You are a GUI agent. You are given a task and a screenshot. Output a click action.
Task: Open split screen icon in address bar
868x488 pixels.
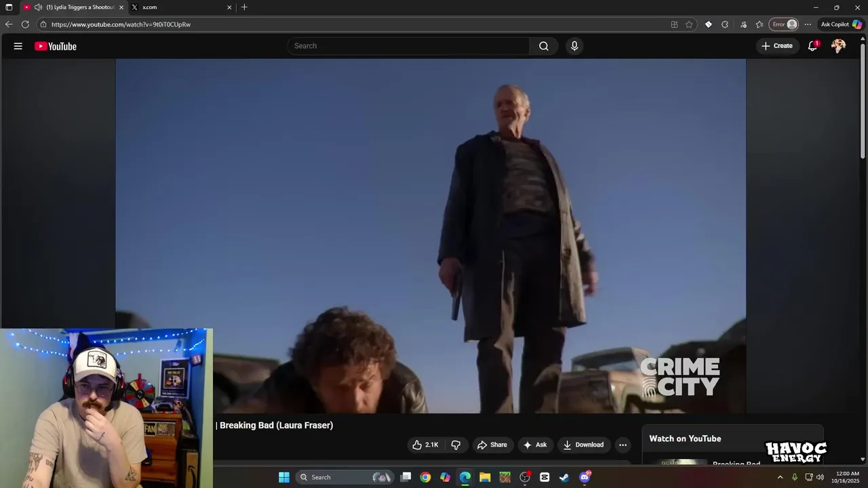674,24
